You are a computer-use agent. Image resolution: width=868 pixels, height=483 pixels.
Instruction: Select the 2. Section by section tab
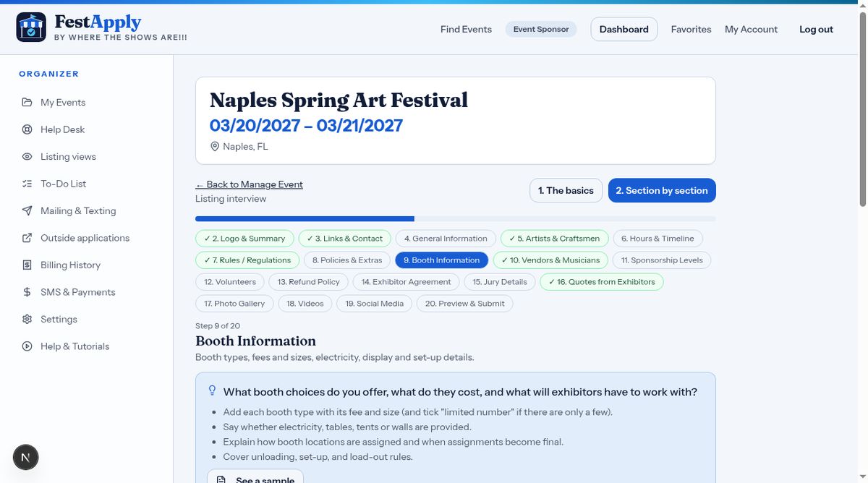662,191
